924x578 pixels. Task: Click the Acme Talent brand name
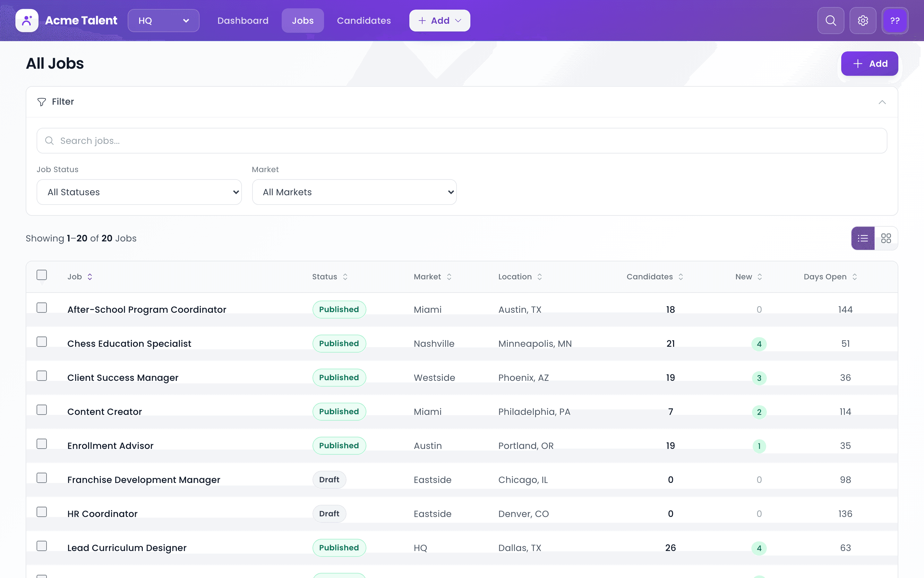tap(81, 21)
